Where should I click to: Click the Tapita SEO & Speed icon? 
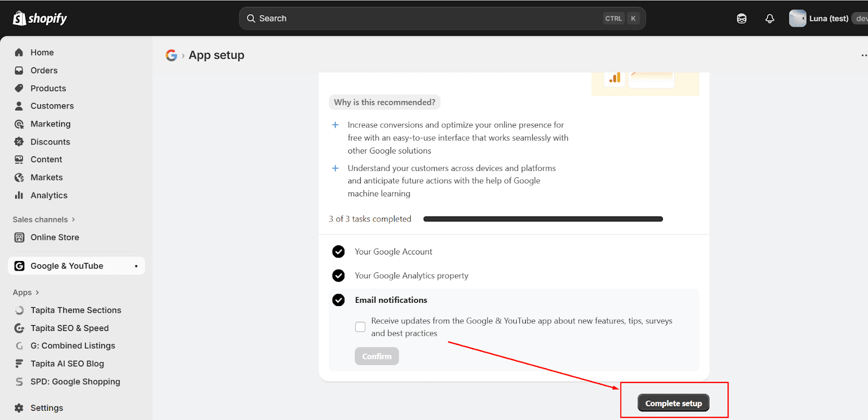[19, 328]
